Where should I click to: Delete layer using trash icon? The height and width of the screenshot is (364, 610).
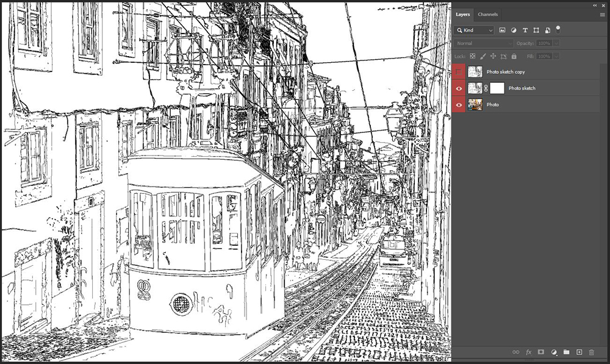tap(591, 352)
